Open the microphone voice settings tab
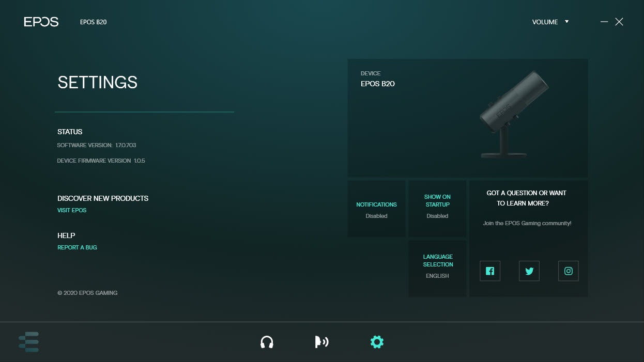The width and height of the screenshot is (644, 362). [x=321, y=342]
